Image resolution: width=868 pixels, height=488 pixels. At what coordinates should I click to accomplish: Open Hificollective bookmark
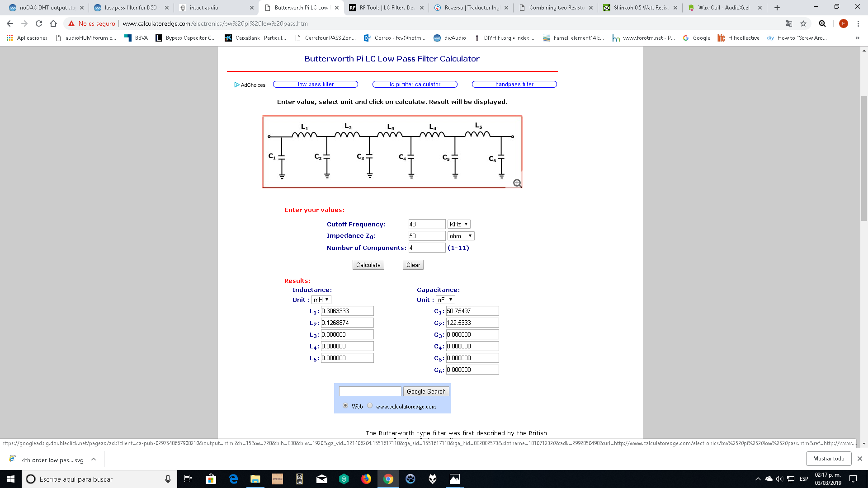[738, 38]
